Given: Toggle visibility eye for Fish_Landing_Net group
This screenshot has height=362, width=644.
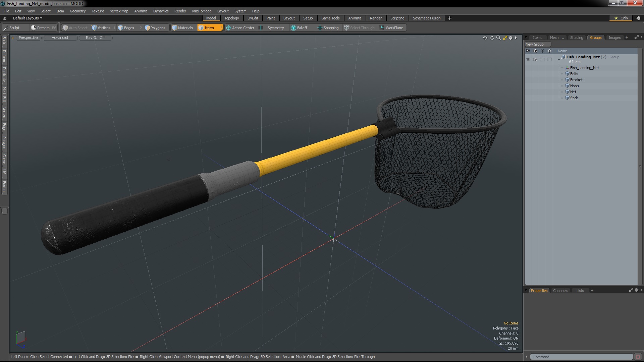Looking at the screenshot, I should click(x=528, y=59).
